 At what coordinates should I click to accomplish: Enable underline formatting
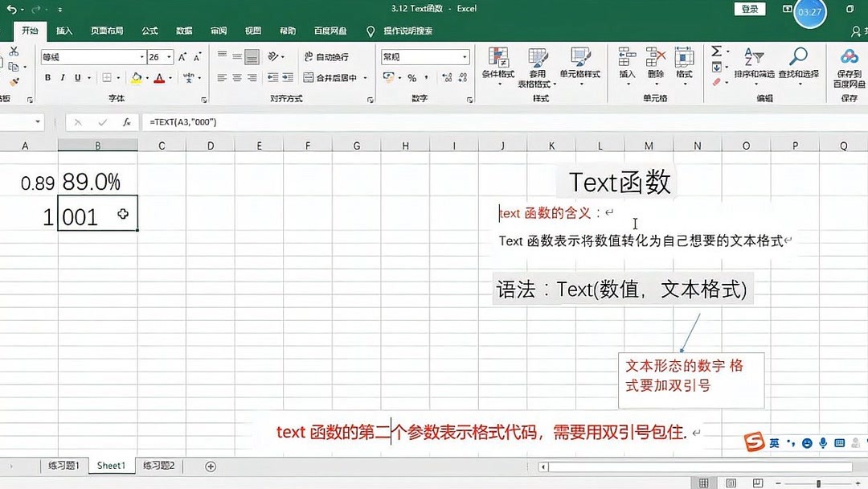point(77,77)
